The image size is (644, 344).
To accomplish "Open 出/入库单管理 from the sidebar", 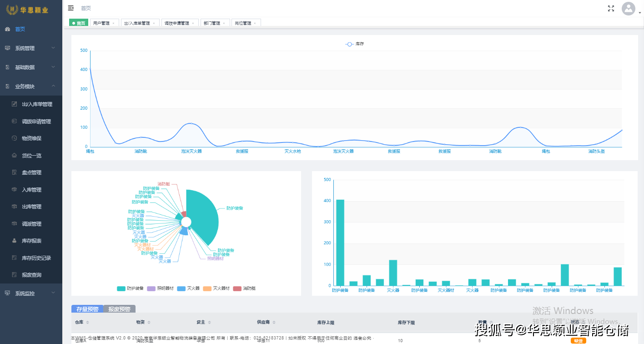I will pyautogui.click(x=31, y=104).
